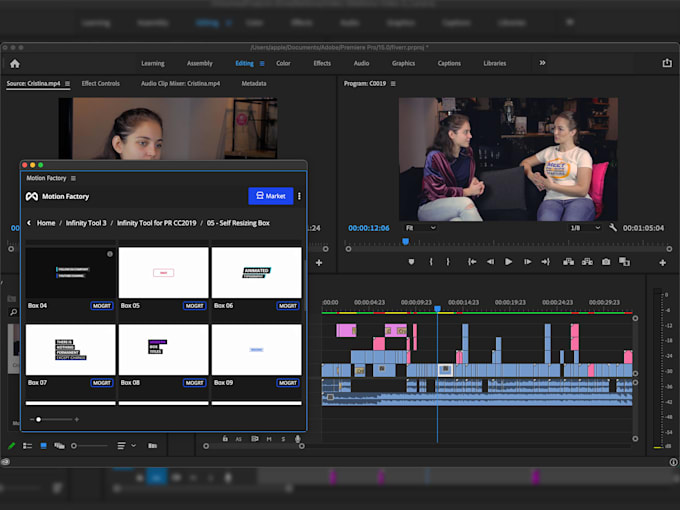Switch to Audio workspace
The width and height of the screenshot is (680, 510).
(361, 63)
